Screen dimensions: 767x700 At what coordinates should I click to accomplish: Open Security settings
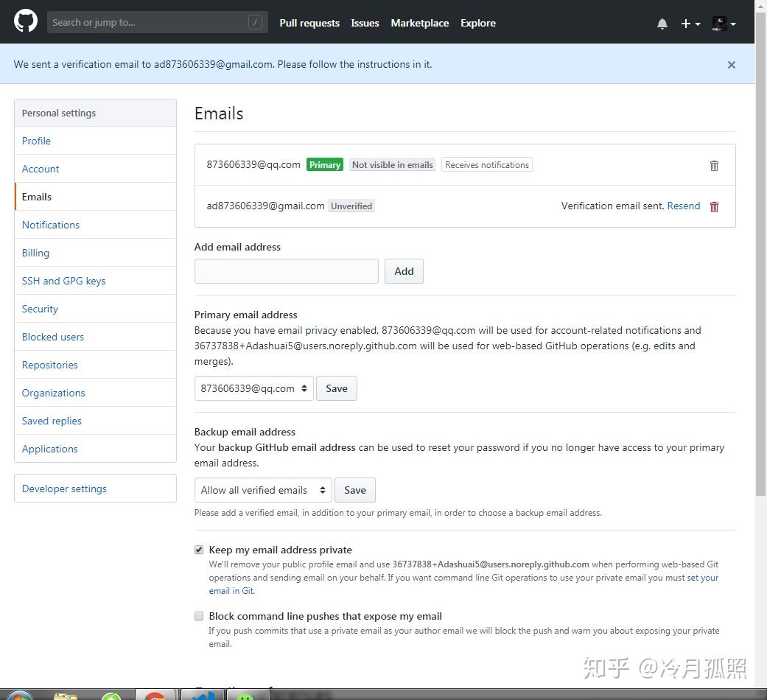(x=95, y=309)
